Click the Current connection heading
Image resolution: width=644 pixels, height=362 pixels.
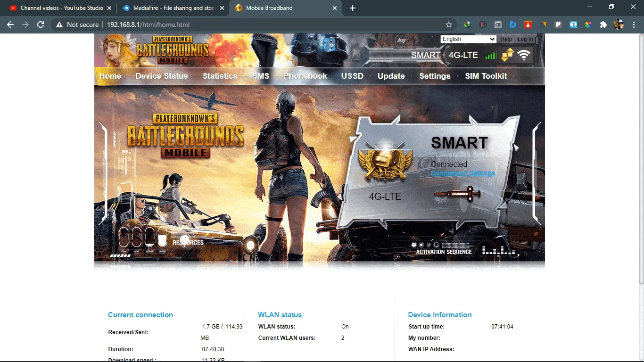[x=140, y=315]
